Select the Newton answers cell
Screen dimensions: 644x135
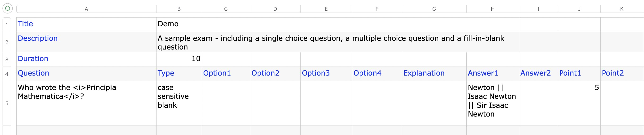point(492,103)
